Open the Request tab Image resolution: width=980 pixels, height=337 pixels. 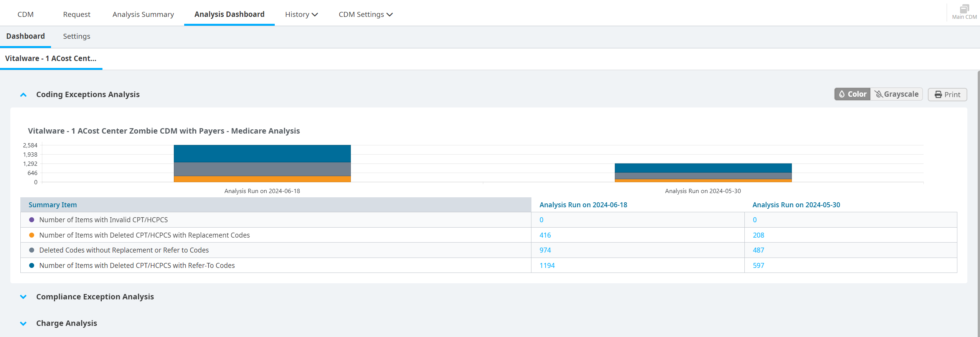click(77, 14)
